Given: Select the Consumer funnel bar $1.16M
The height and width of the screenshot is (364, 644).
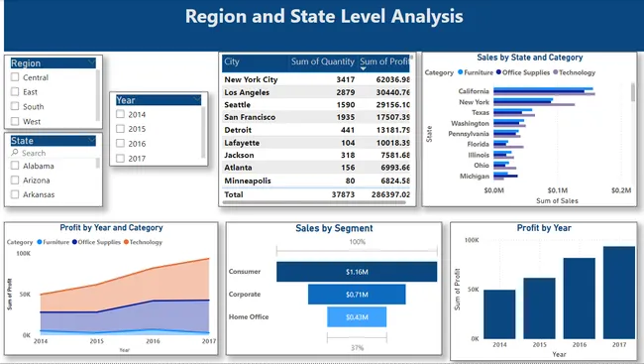Looking at the screenshot, I should click(357, 272).
